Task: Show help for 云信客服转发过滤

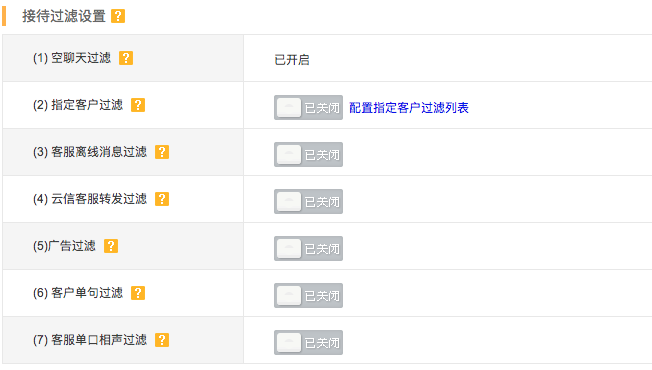Action: 162,199
